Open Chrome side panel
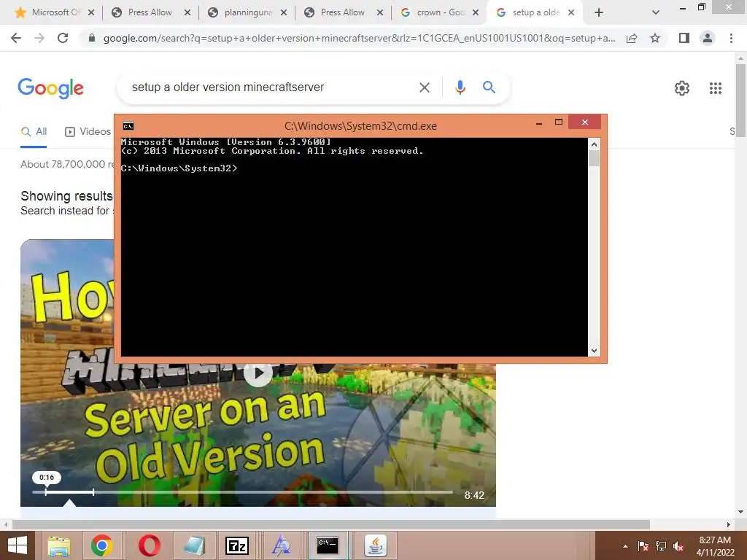Viewport: 747px width, 560px height. coord(684,38)
